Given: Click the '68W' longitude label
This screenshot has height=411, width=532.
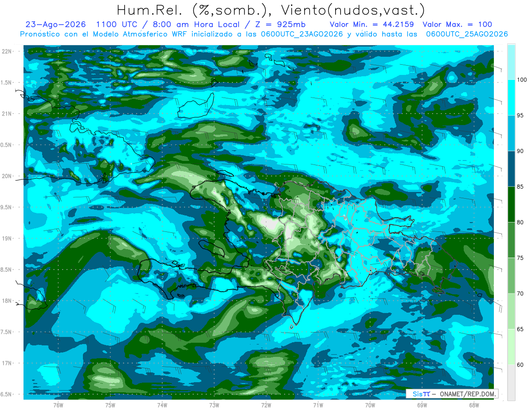Looking at the screenshot, I should click(474, 405).
